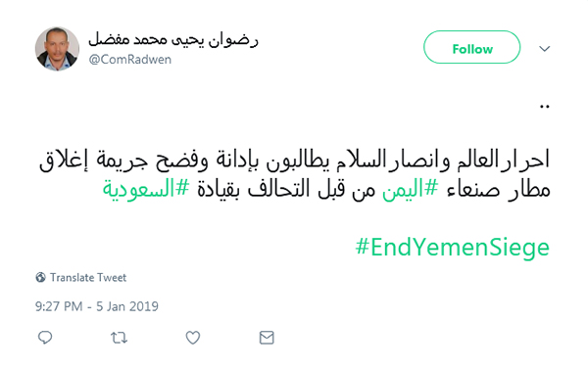Click the first line of Arabic tweet text
588x368 pixels.
[294, 160]
